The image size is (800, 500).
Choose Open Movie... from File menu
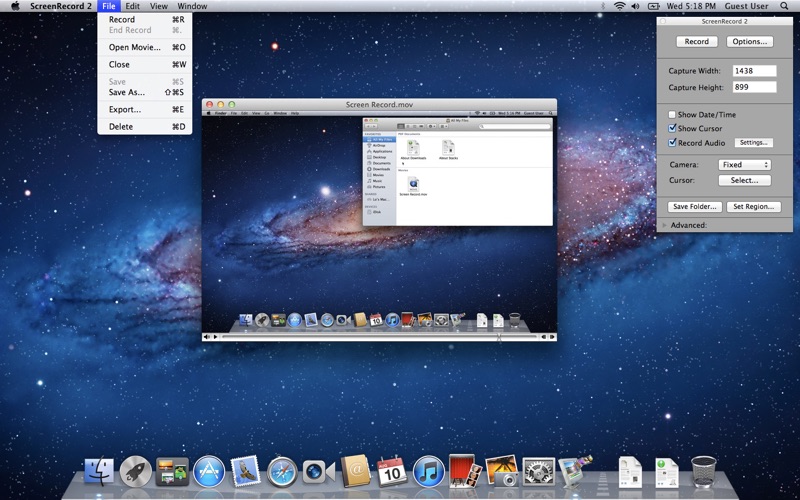pyautogui.click(x=145, y=47)
